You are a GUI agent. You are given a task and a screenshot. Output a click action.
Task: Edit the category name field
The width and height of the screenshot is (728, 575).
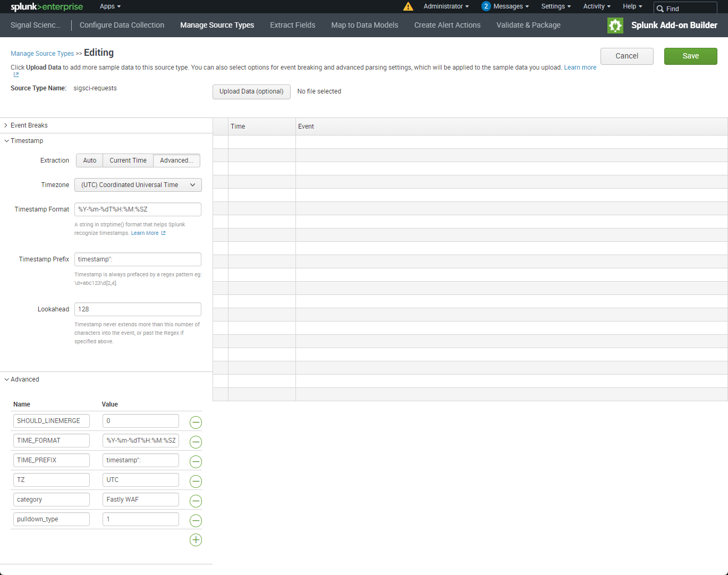click(x=52, y=500)
